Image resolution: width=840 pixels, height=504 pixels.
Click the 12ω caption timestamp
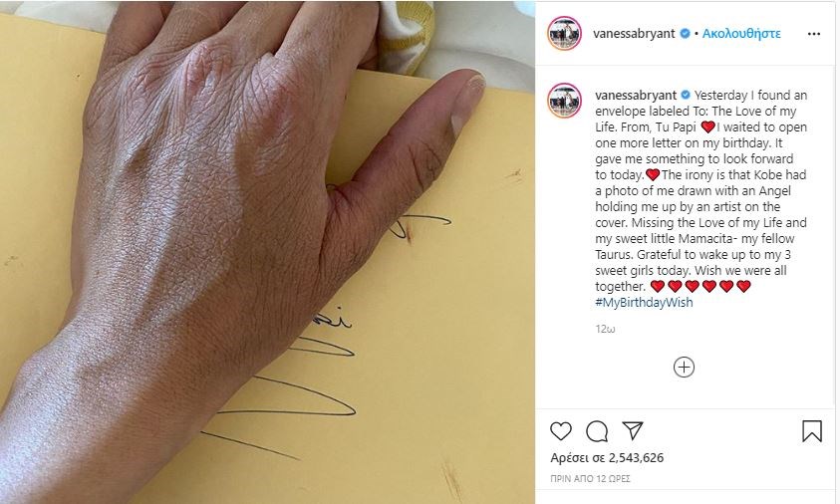coord(605,329)
